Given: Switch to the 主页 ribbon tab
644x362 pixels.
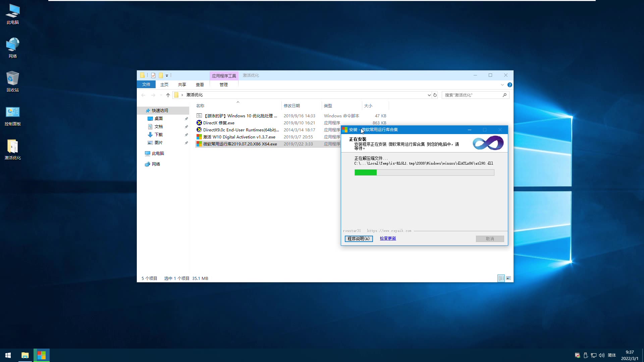Looking at the screenshot, I should [164, 85].
